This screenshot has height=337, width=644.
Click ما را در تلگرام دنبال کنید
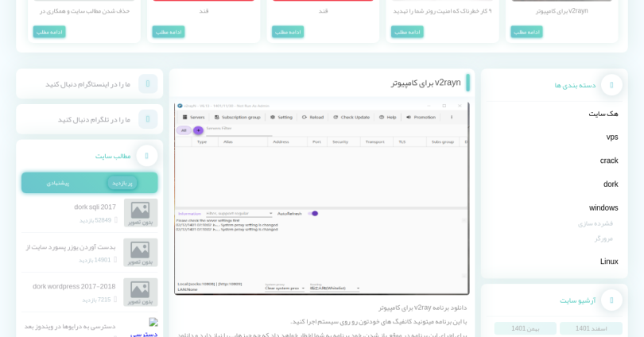(x=94, y=119)
